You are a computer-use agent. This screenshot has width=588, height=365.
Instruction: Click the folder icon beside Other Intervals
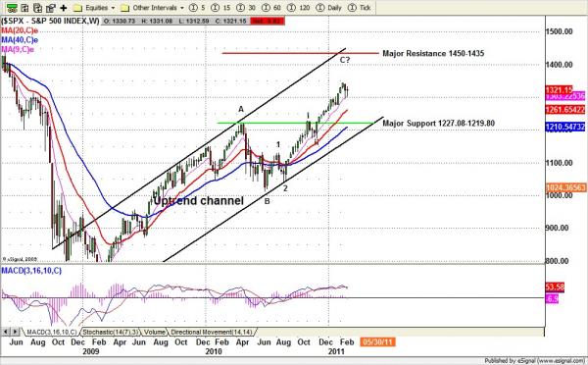[x=125, y=8]
